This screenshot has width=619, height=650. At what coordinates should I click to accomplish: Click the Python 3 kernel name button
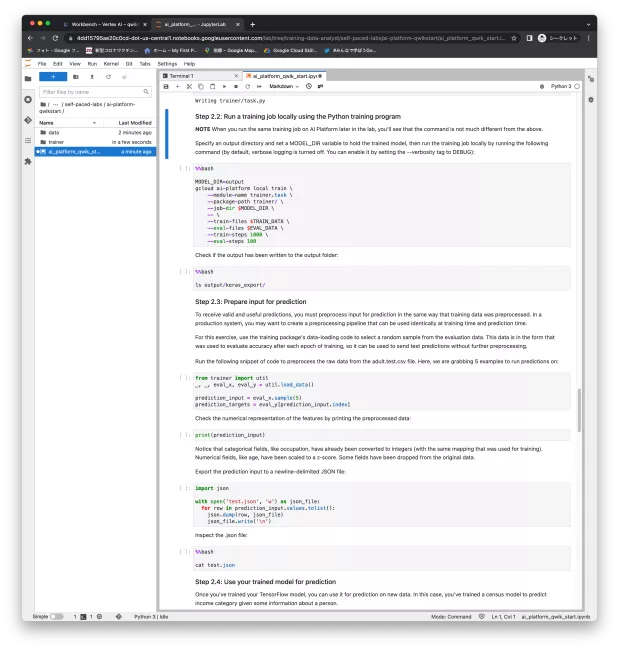pyautogui.click(x=561, y=87)
